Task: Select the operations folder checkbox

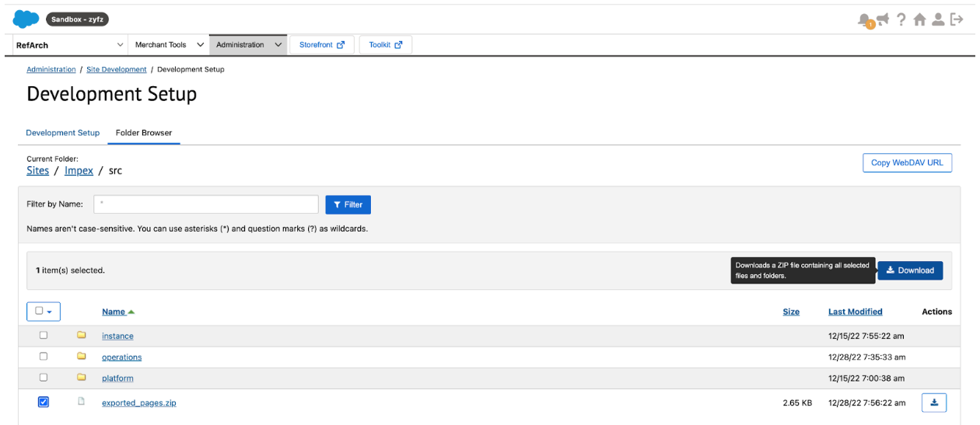Action: pyautogui.click(x=44, y=357)
